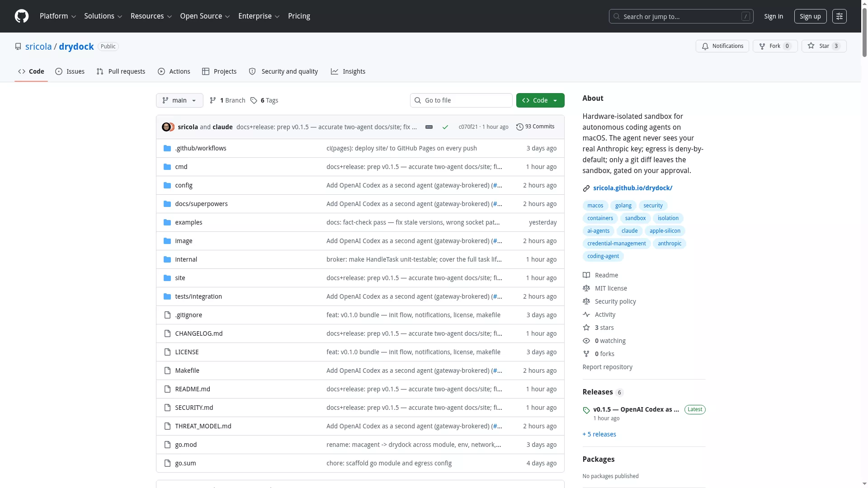Viewport: 868px width, 488px height.
Task: Click the Sign in link
Action: coord(774,16)
